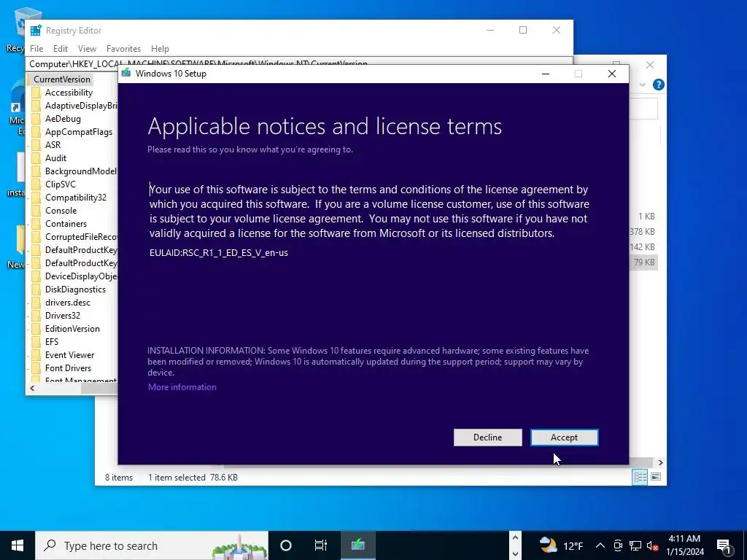The image size is (747, 560).
Task: Open the muted volume tray icon
Action: [x=652, y=545]
